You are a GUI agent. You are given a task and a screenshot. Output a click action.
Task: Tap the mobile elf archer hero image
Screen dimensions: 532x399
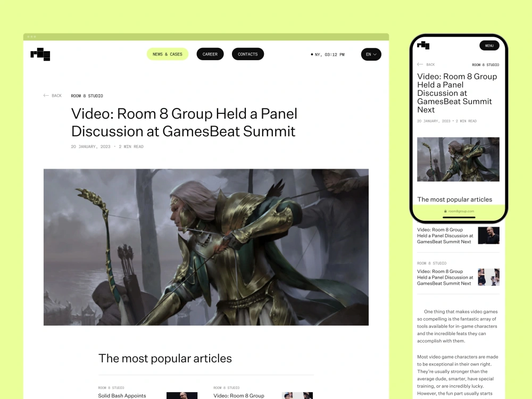coord(458,159)
